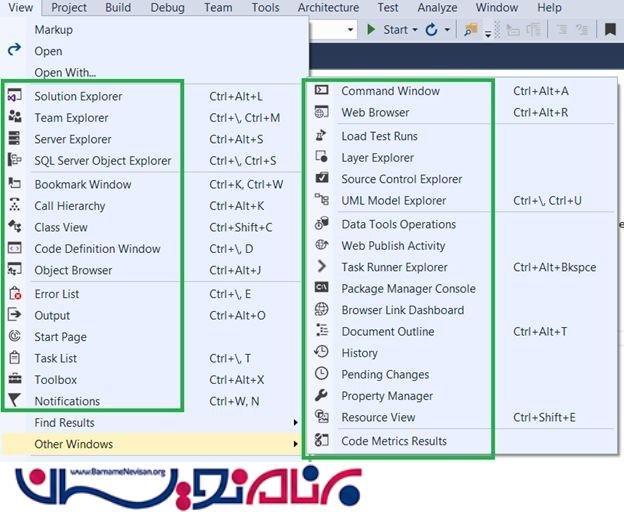Viewport: 624px width, 512px height.
Task: Click the 'Ctrl+Shift+E' shortcut text
Action: (x=544, y=417)
